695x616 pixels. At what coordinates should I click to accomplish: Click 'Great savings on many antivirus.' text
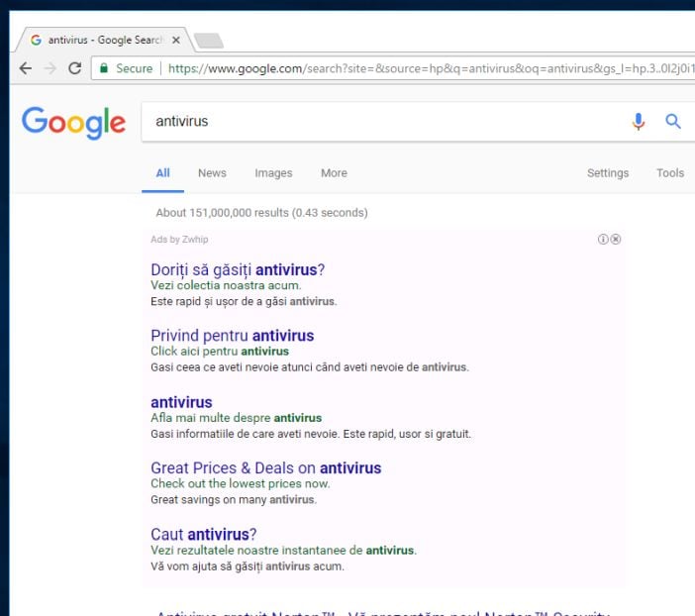pyautogui.click(x=234, y=500)
